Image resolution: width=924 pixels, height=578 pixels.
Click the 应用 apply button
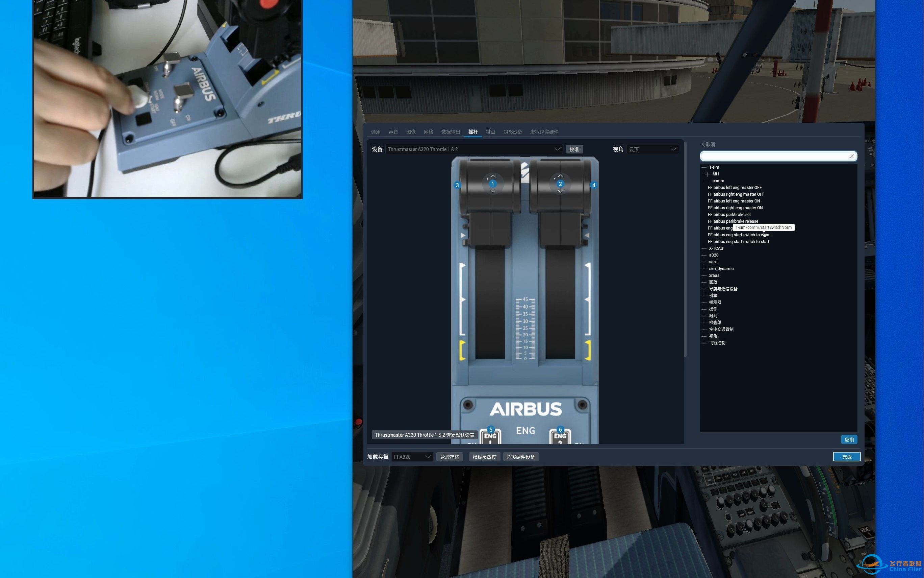click(849, 440)
